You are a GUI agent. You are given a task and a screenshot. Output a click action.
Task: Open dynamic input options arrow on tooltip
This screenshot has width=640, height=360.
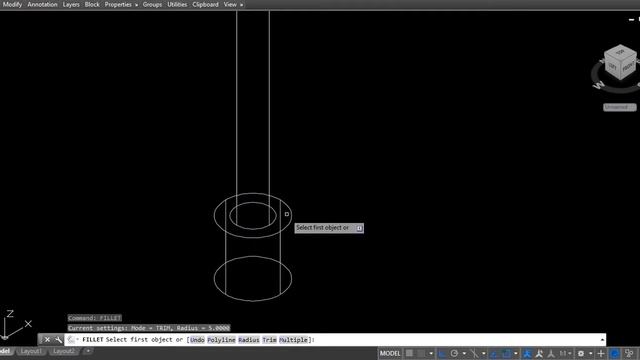coord(359,228)
